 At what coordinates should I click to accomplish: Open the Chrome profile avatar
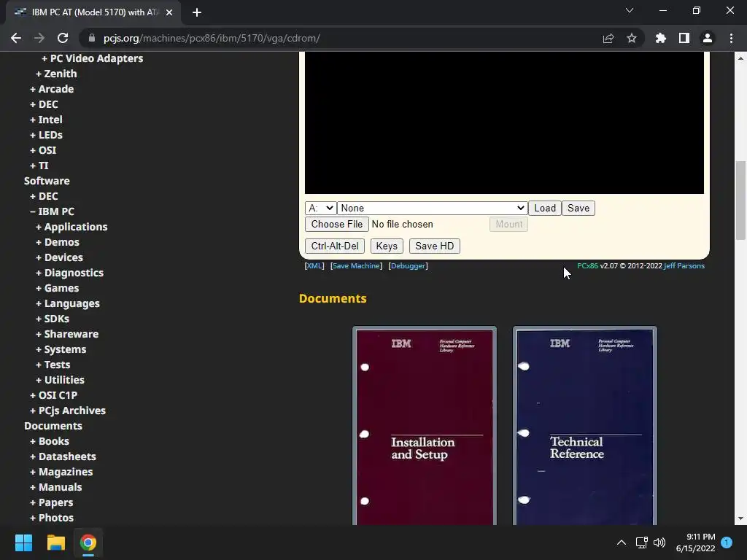[708, 38]
